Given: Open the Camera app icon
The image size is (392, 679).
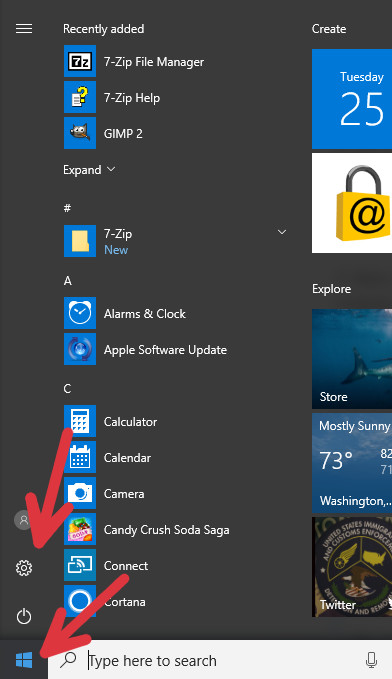Looking at the screenshot, I should 80,493.
